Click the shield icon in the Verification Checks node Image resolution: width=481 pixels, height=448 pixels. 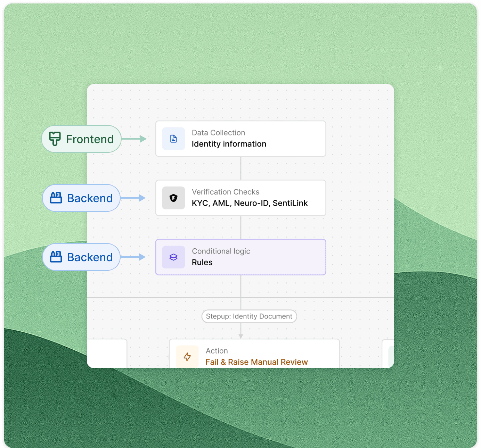[173, 198]
